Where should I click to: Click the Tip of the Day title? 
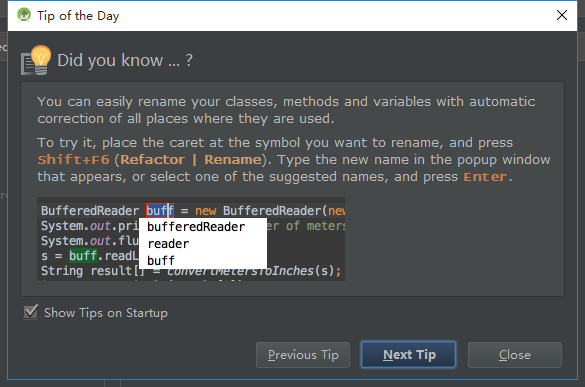click(78, 16)
